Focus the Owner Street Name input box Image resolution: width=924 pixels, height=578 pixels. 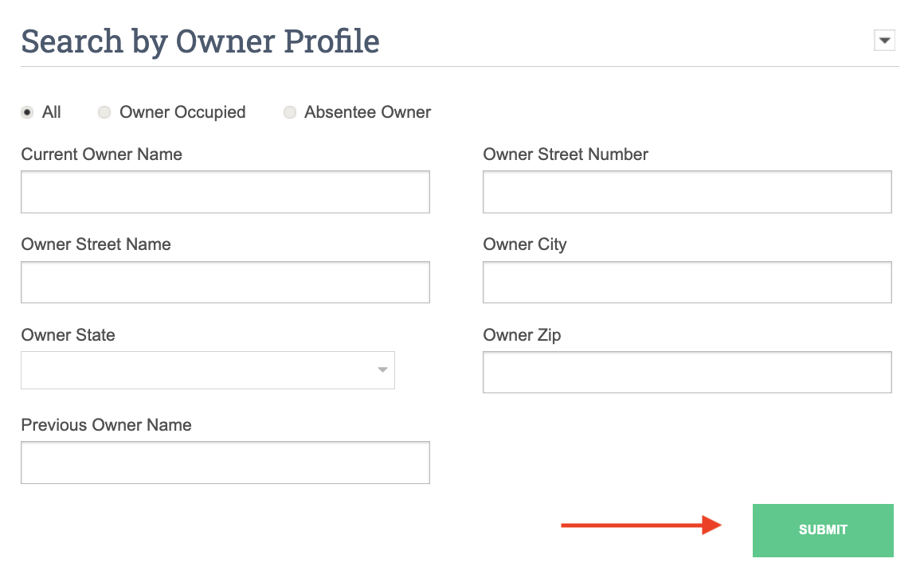(x=225, y=282)
